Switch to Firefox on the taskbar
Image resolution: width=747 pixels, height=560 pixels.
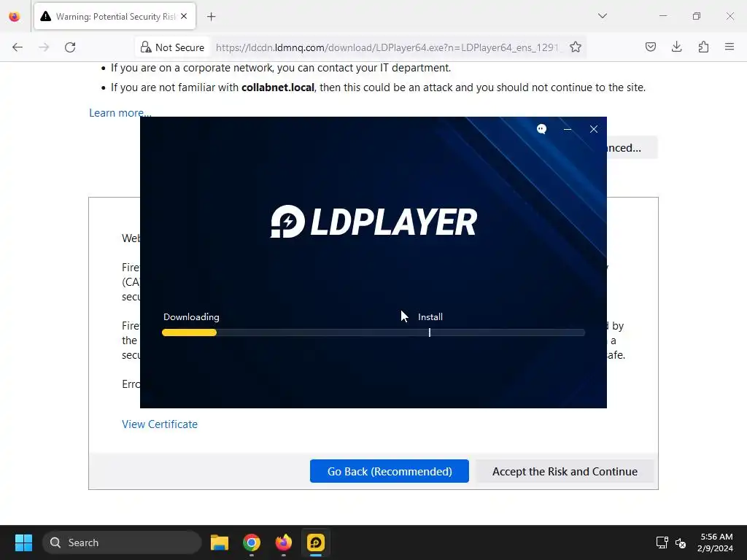point(284,542)
